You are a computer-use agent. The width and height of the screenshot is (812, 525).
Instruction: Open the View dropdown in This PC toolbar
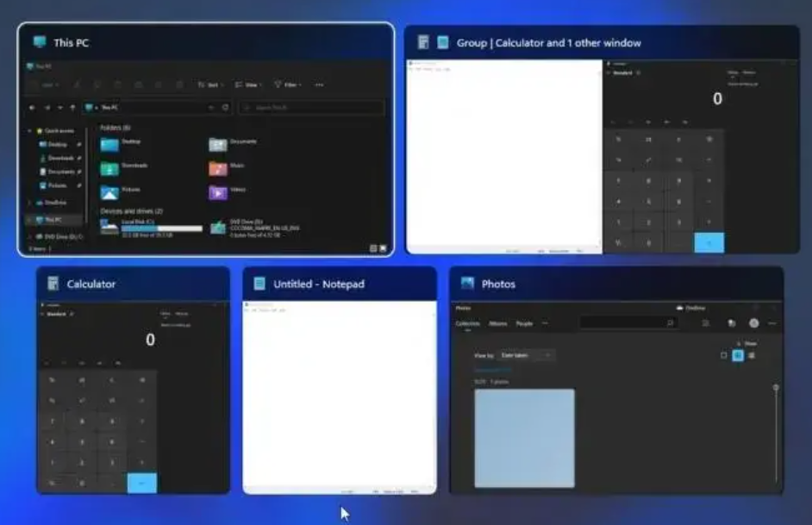pyautogui.click(x=248, y=84)
